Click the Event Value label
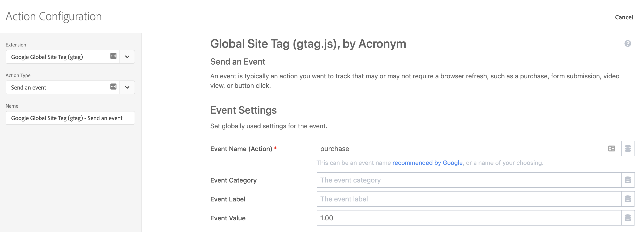 pos(228,218)
